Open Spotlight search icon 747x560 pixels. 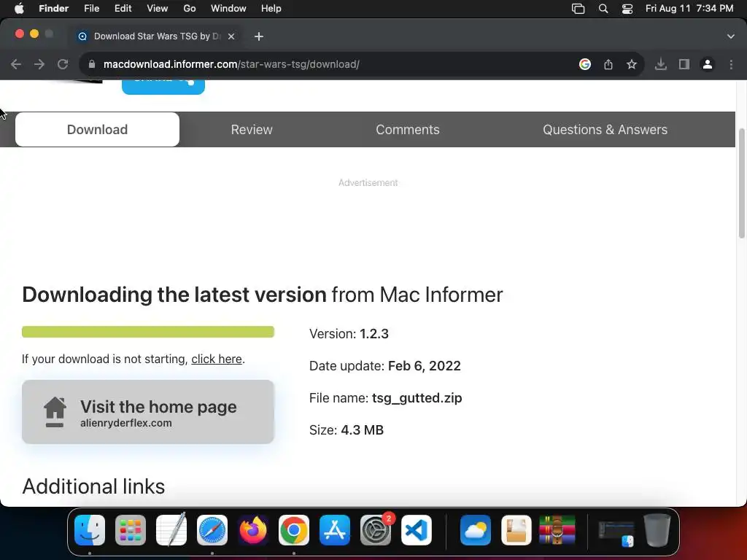click(x=603, y=9)
